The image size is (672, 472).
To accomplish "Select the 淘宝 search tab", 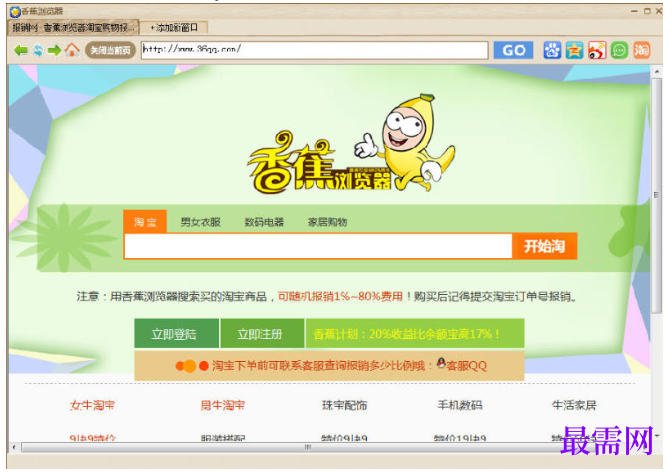I will (145, 222).
